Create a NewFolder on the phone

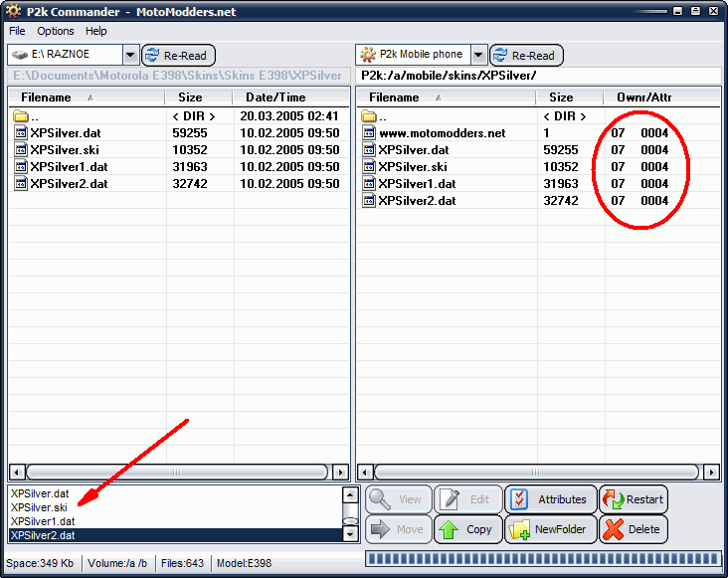click(551, 529)
